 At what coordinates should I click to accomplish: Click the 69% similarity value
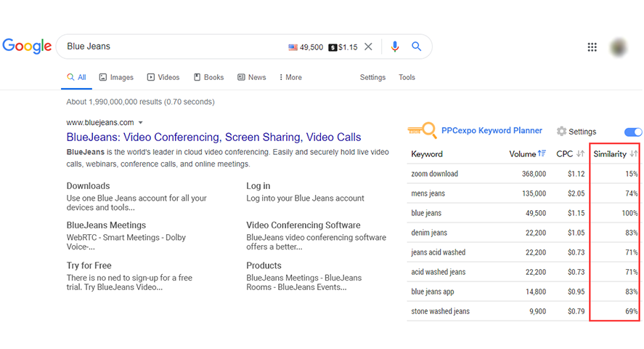631,312
